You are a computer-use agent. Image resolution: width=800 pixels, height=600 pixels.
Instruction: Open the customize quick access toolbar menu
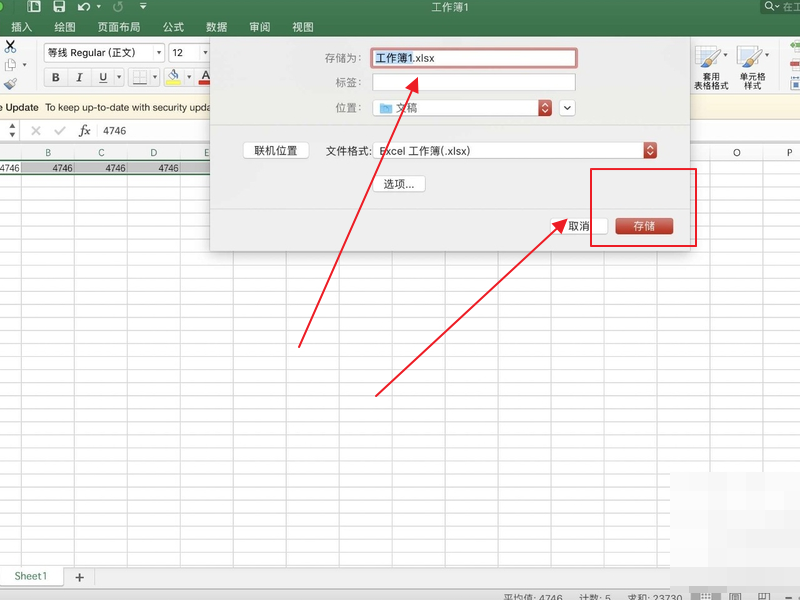click(143, 6)
